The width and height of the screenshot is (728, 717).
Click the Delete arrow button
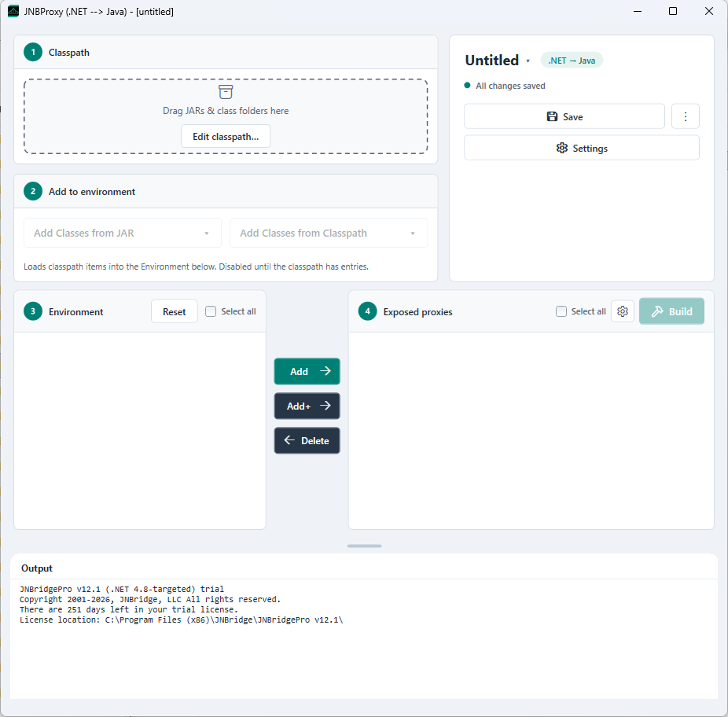click(307, 440)
